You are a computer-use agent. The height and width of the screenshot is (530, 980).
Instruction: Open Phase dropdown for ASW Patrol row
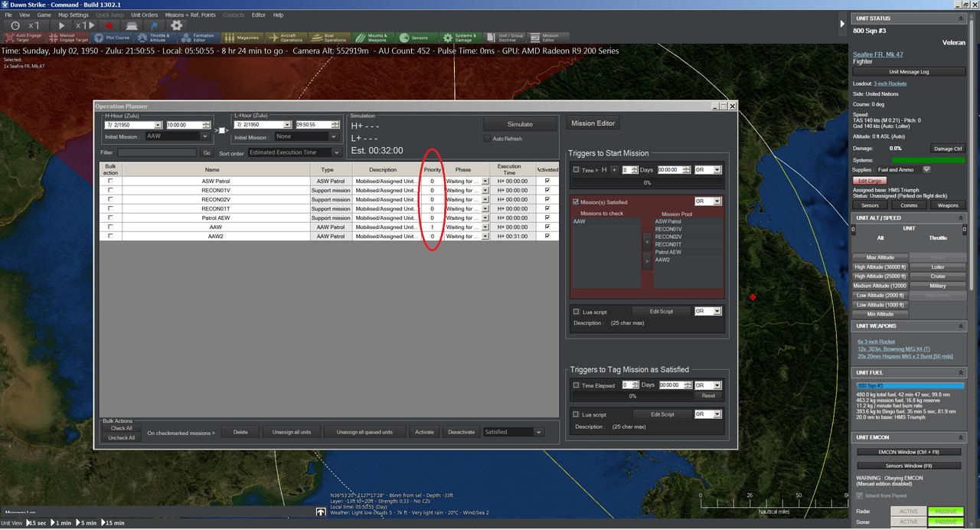tap(485, 182)
